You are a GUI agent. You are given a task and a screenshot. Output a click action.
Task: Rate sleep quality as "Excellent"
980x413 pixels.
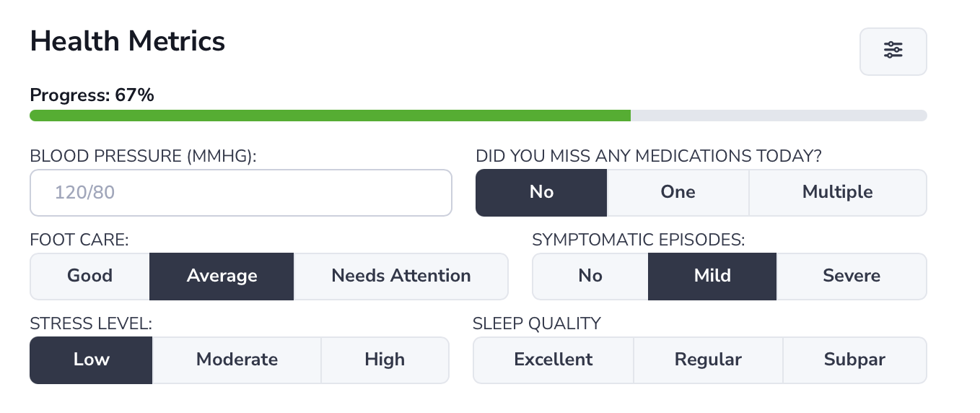(554, 360)
